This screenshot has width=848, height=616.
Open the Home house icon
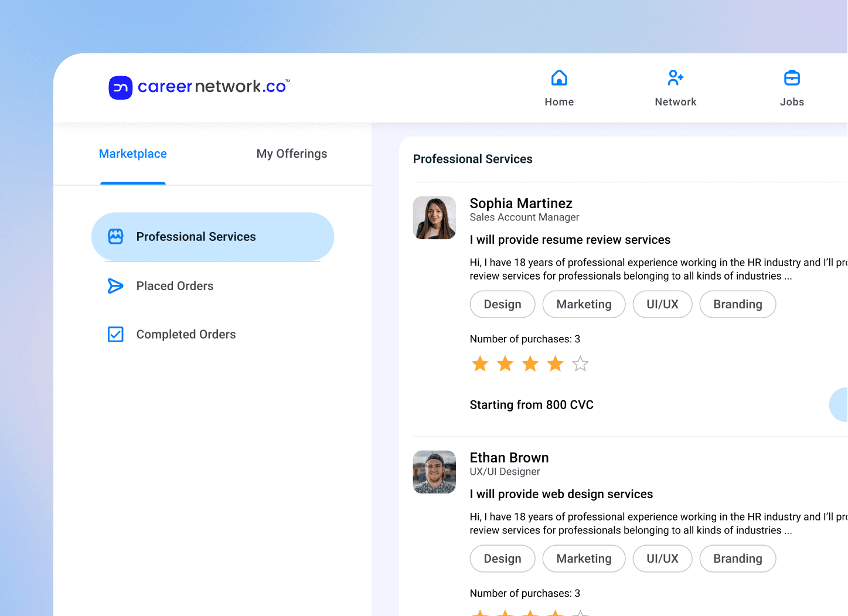(559, 77)
